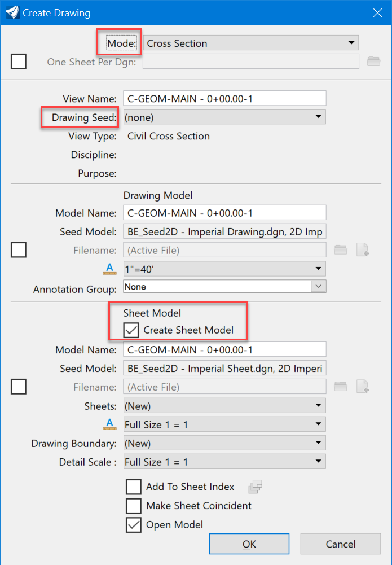Uncheck the Open Model option

click(134, 525)
